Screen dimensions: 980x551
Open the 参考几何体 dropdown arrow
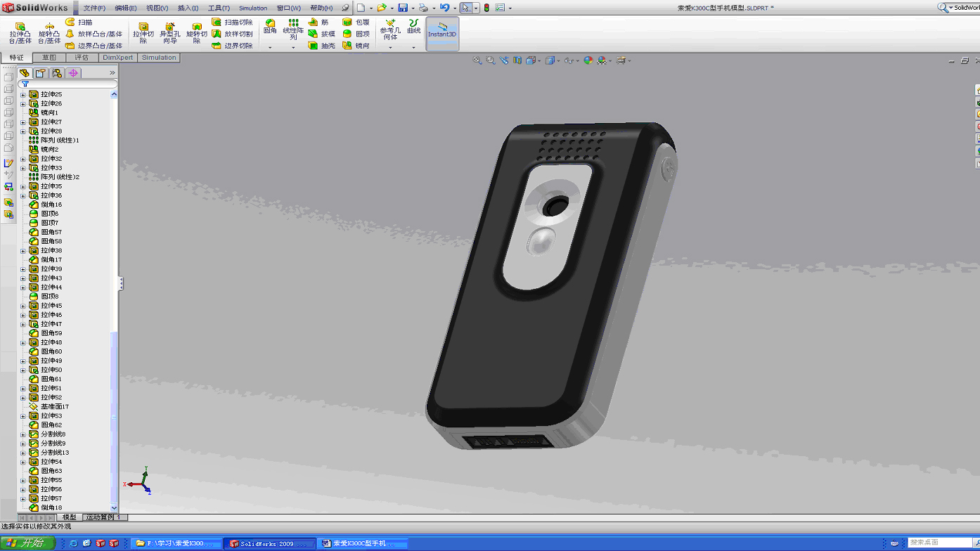tap(390, 47)
